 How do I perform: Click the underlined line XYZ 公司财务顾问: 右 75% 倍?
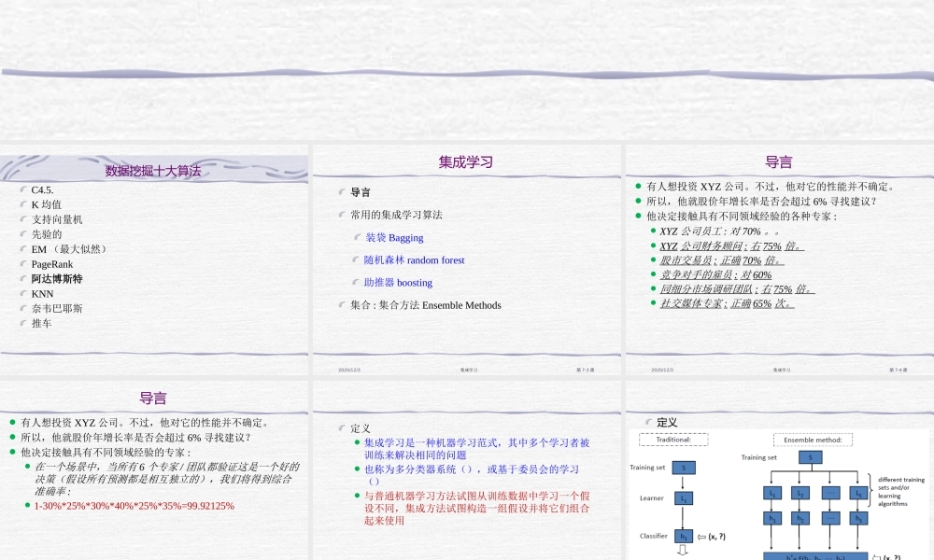click(732, 246)
